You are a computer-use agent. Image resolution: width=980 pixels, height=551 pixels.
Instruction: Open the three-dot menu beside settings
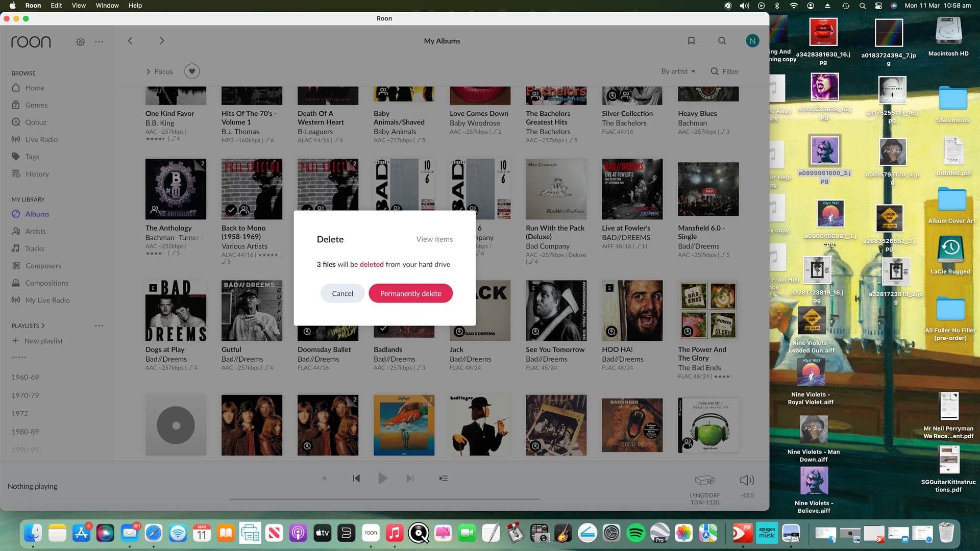[x=99, y=42]
